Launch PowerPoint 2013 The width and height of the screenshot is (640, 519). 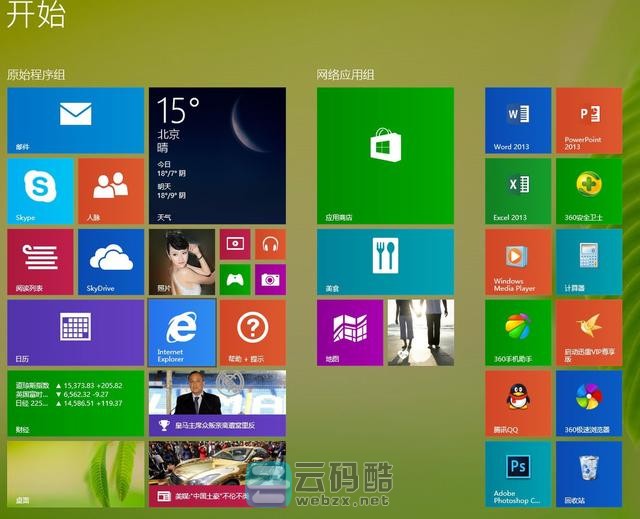point(588,119)
